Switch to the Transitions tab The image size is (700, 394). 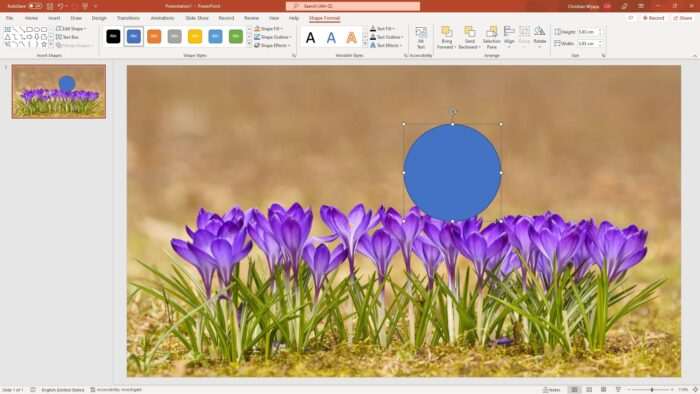(x=128, y=18)
